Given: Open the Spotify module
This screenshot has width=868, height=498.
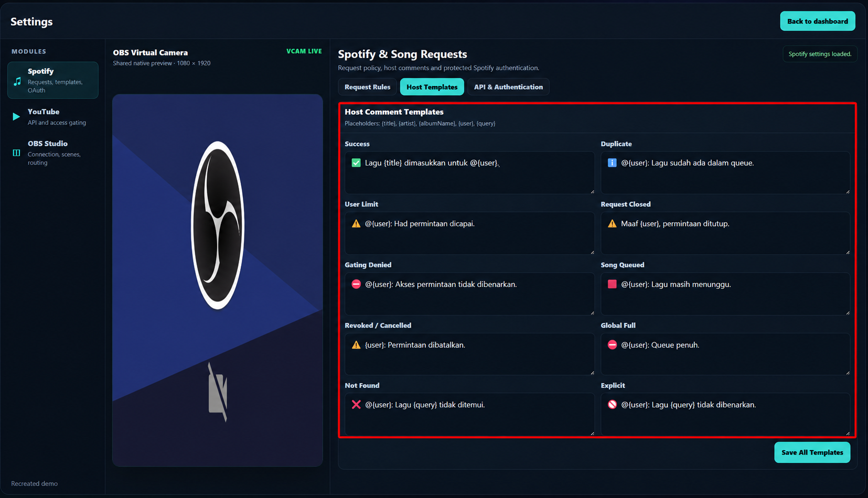Looking at the screenshot, I should pos(53,80).
